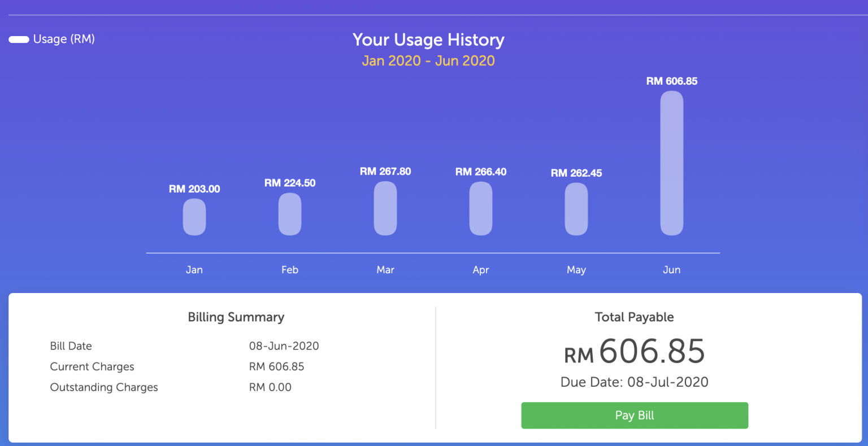Click the Outstanding Charges RM 0.00 value

point(271,387)
